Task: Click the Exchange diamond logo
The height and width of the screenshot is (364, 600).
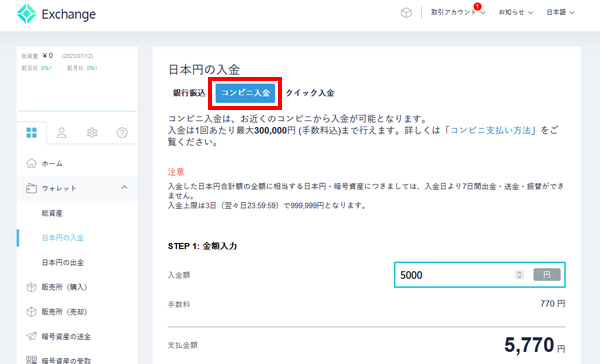Action: pos(26,14)
